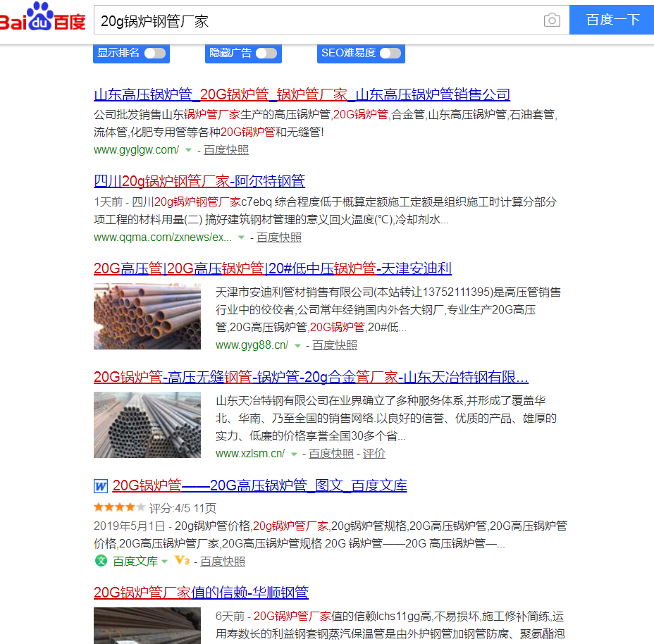Screen dimensions: 654x644
Task: Expand dropdown arrow beside 百度文库 source
Action: (x=164, y=562)
